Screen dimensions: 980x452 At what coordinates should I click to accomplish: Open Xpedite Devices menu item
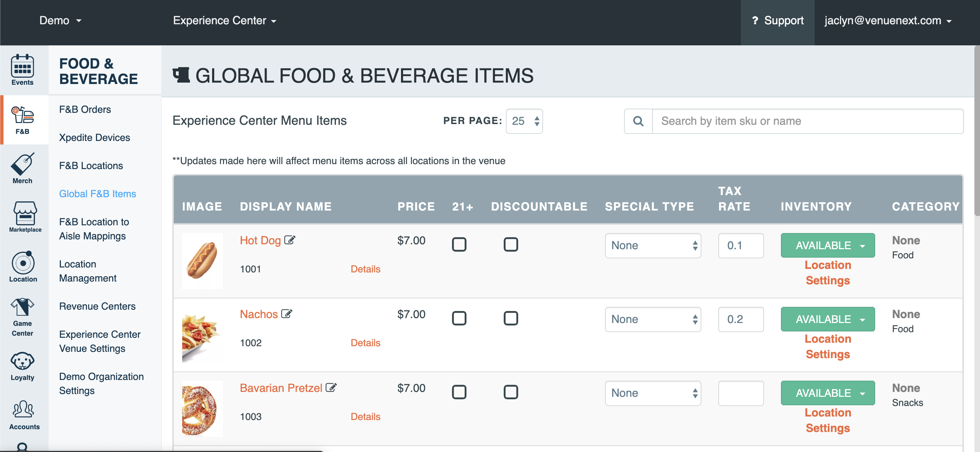point(95,138)
